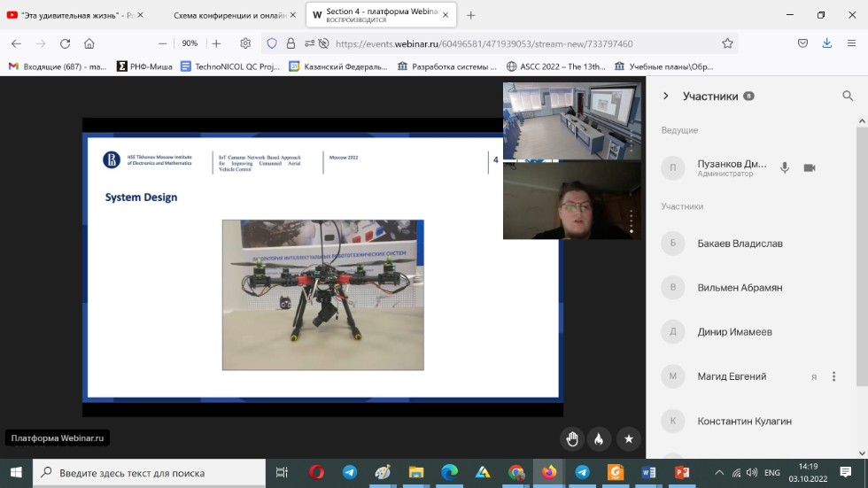Click the participants list vertical scrollbar
This screenshot has width=868, height=488.
(862, 257)
